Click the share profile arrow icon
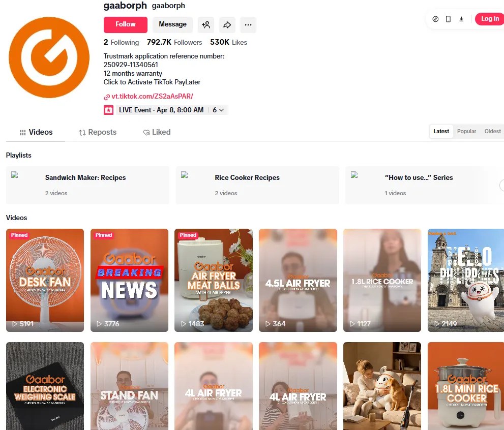 227,24
